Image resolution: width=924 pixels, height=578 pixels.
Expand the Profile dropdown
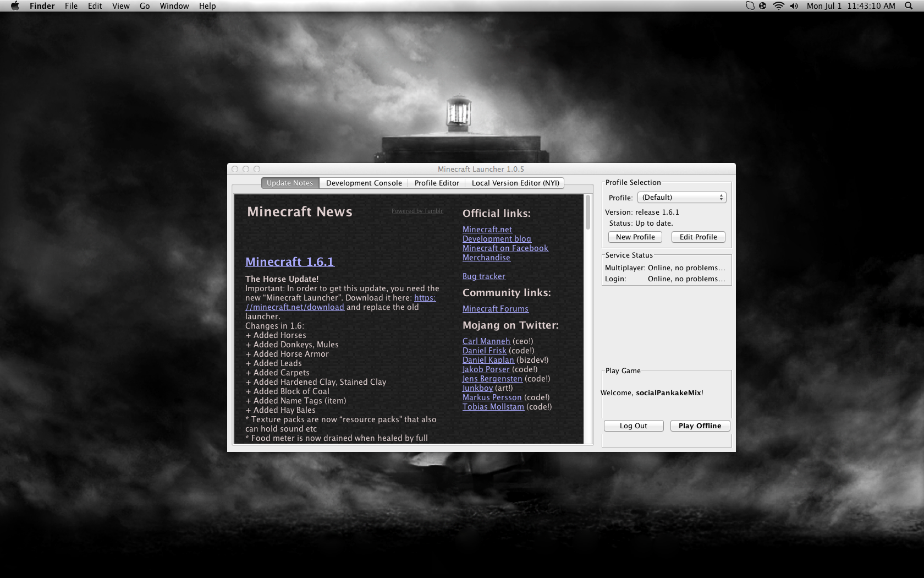pos(681,198)
